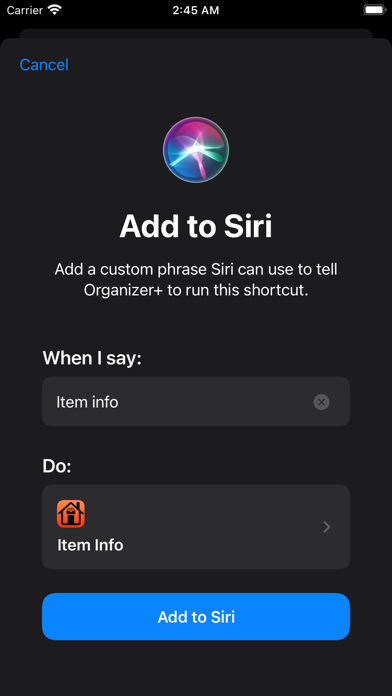Tap the blank area below Add to Siri button

pos(196,668)
